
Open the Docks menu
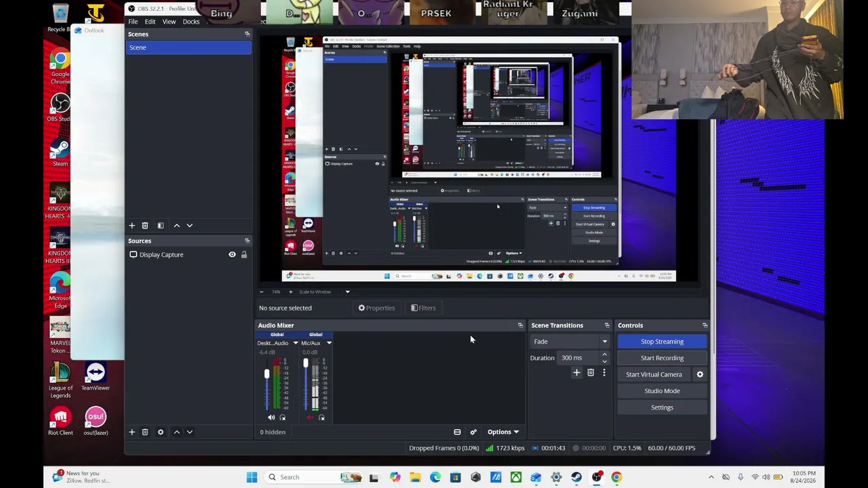coord(191,22)
